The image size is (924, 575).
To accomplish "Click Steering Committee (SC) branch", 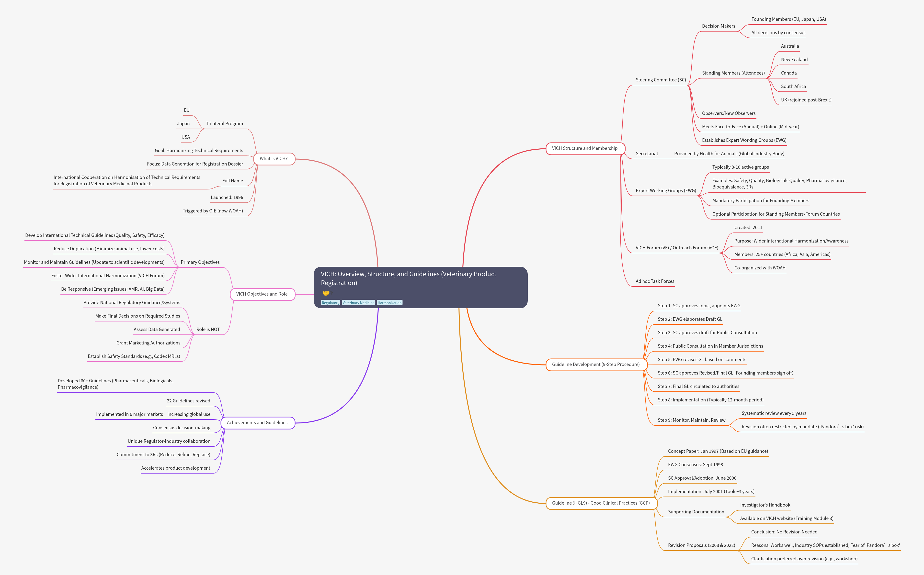I will point(661,80).
